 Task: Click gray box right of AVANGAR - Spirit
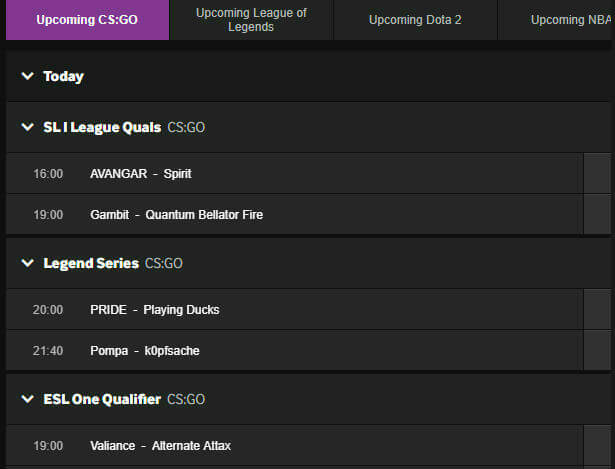(x=597, y=174)
